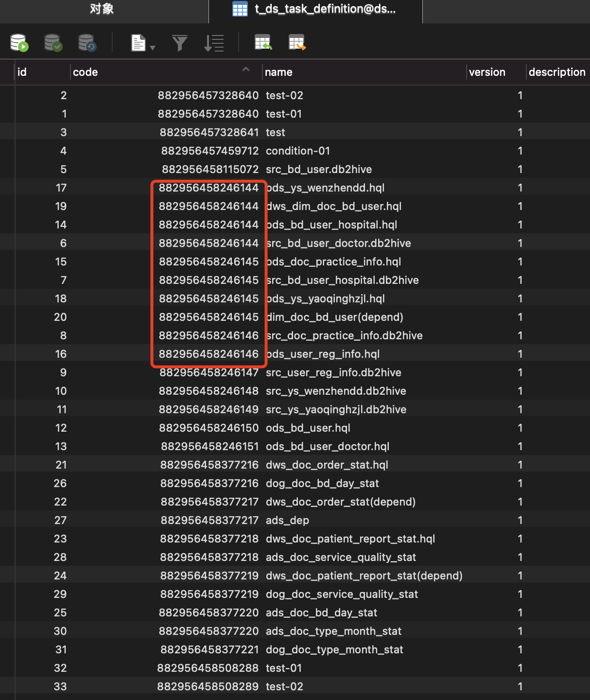Click the export table icon with orange arrow

(x=297, y=43)
